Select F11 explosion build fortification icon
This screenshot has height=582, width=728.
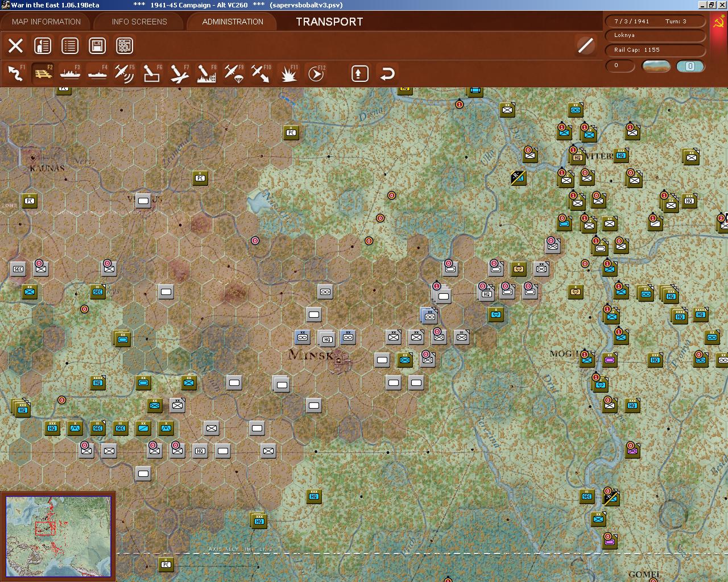[288, 73]
